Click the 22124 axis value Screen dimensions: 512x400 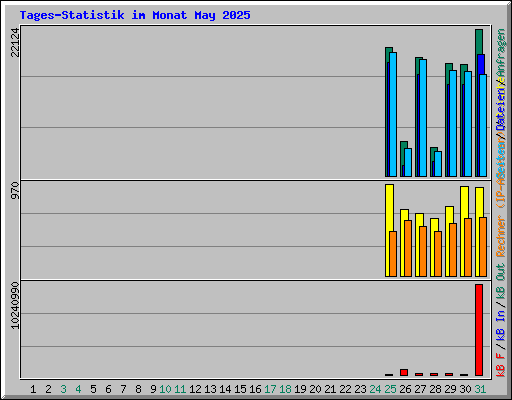pos(15,43)
